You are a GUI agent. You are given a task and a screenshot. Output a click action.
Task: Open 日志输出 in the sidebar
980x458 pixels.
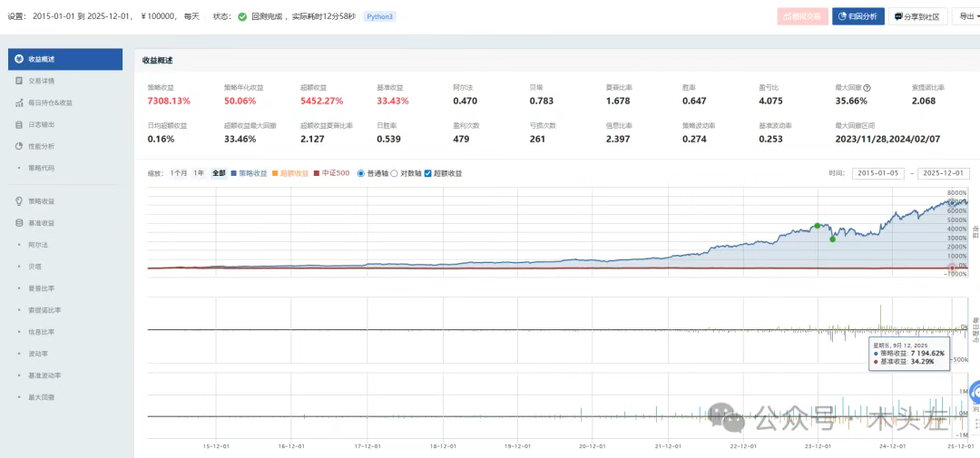coord(42,124)
